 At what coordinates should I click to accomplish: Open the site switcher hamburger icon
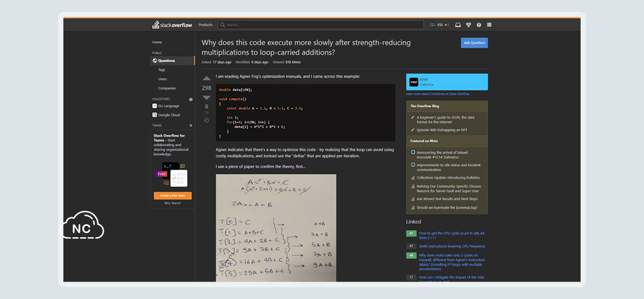(489, 25)
